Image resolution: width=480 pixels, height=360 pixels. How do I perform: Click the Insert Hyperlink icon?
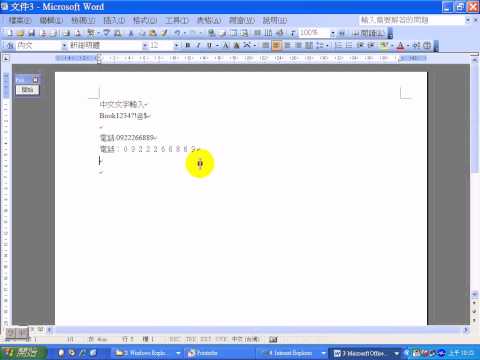click(211, 33)
